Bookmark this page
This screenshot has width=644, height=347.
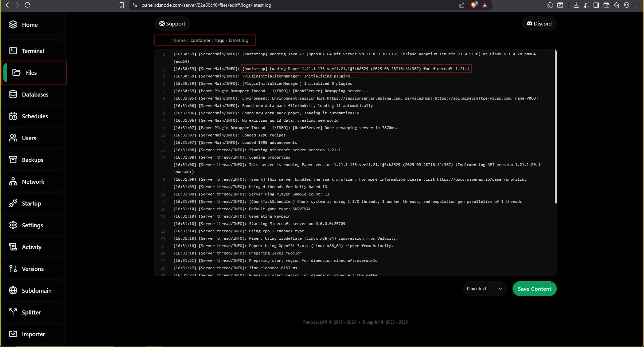pyautogui.click(x=122, y=5)
